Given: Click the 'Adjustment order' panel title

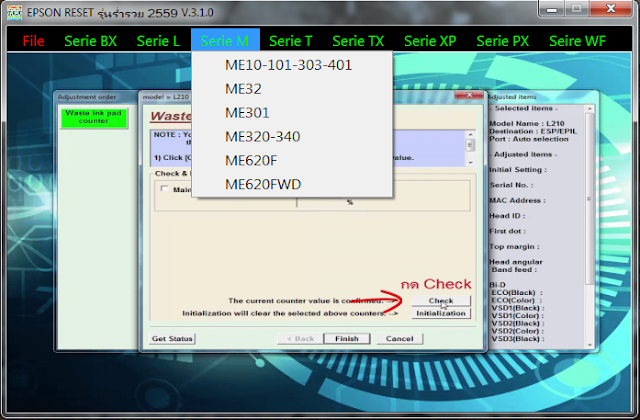Looking at the screenshot, I should [x=87, y=97].
